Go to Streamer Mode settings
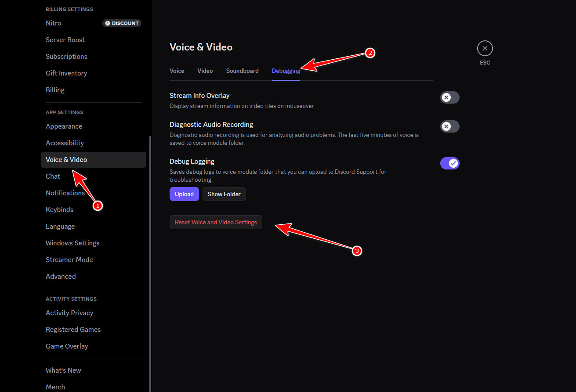This screenshot has height=392, width=576. click(94, 260)
